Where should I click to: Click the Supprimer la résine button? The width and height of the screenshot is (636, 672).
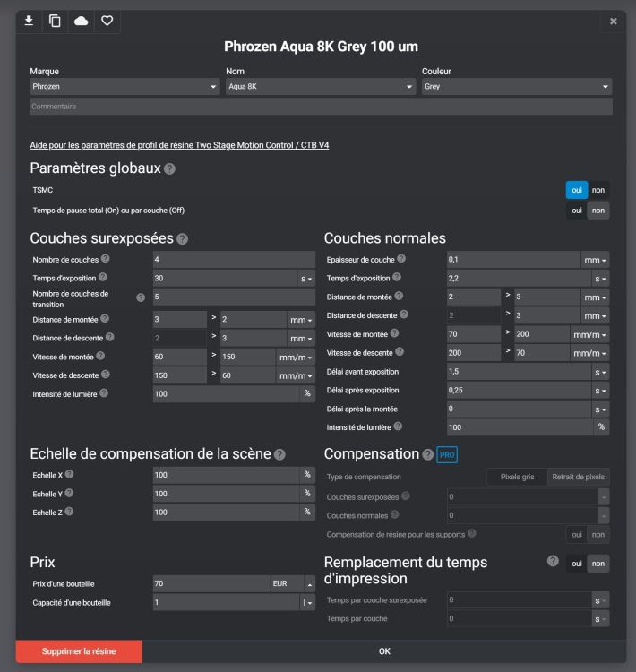[x=79, y=651]
